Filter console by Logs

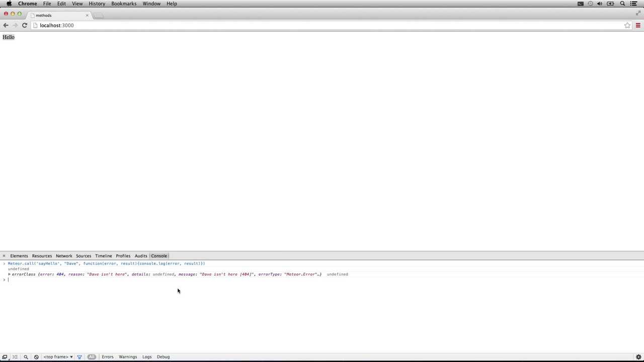[x=147, y=357]
